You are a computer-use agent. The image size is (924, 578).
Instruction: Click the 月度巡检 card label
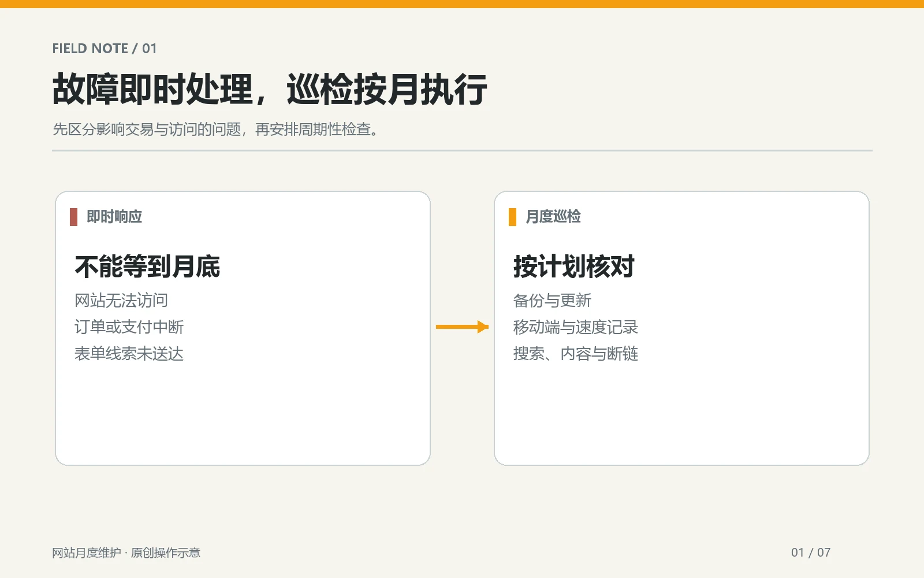point(553,217)
